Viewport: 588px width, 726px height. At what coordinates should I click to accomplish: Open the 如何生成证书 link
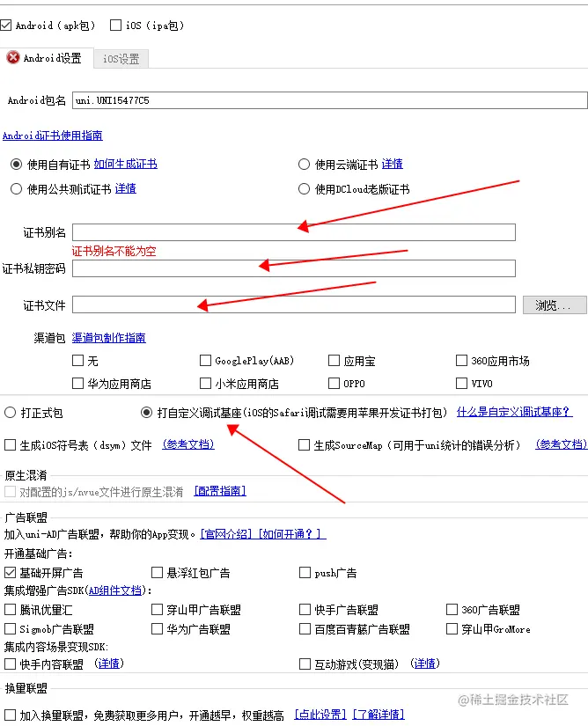[126, 164]
